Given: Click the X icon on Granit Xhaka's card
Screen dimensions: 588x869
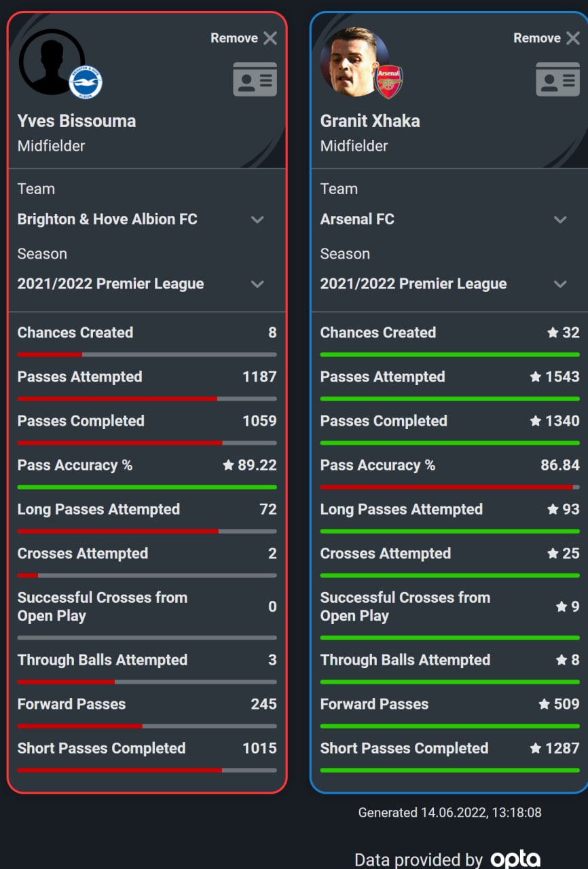Looking at the screenshot, I should pyautogui.click(x=573, y=38).
